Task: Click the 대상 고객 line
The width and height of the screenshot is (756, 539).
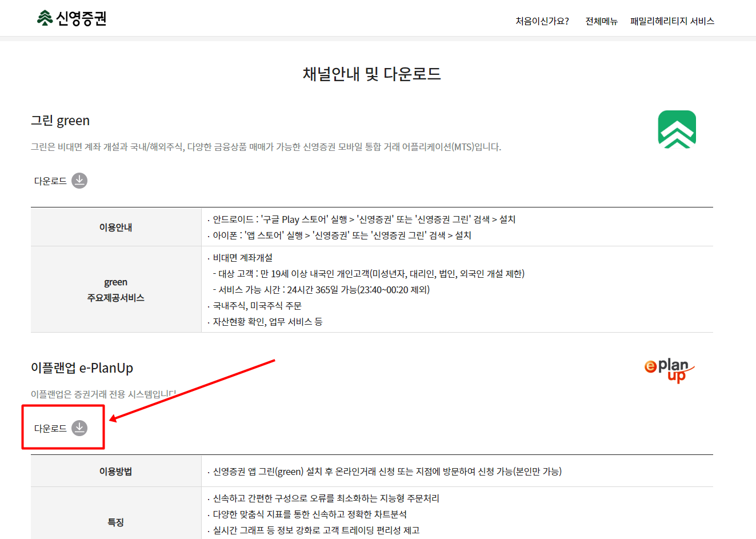Action: pyautogui.click(x=369, y=274)
